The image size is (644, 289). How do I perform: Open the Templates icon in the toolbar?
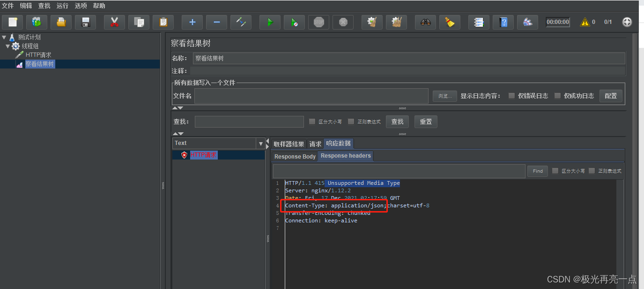pos(37,22)
